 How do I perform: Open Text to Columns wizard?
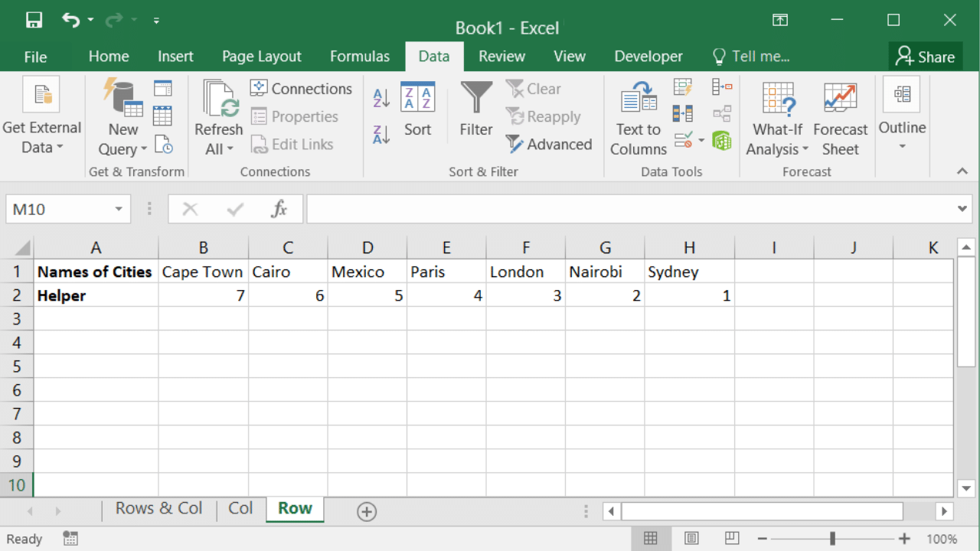pos(639,119)
